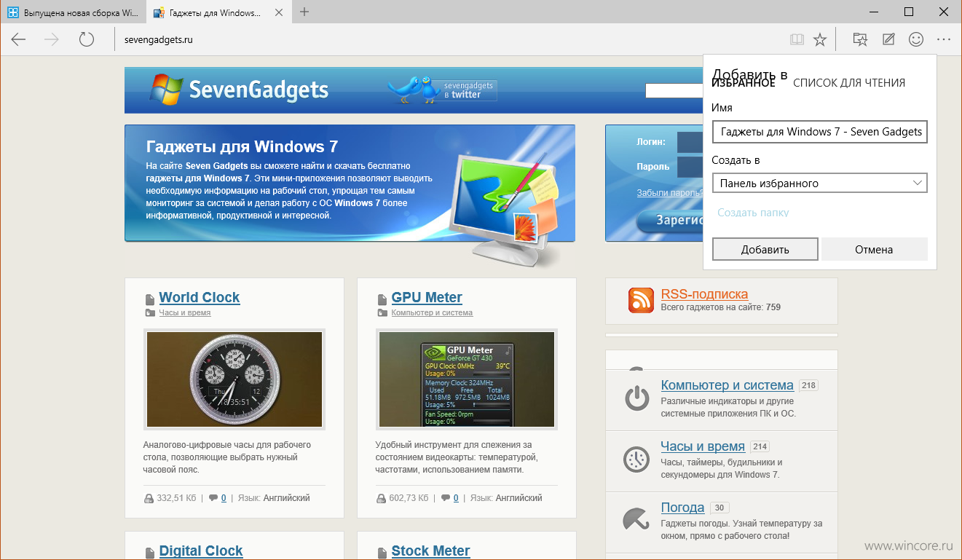The height and width of the screenshot is (560, 962).
Task: Click the umbrella icon for Погода
Action: point(636,519)
